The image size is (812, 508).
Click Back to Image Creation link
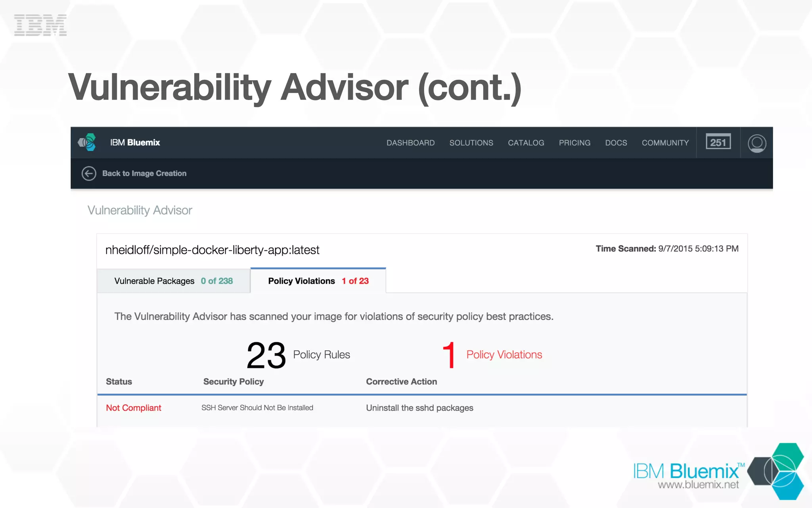144,173
